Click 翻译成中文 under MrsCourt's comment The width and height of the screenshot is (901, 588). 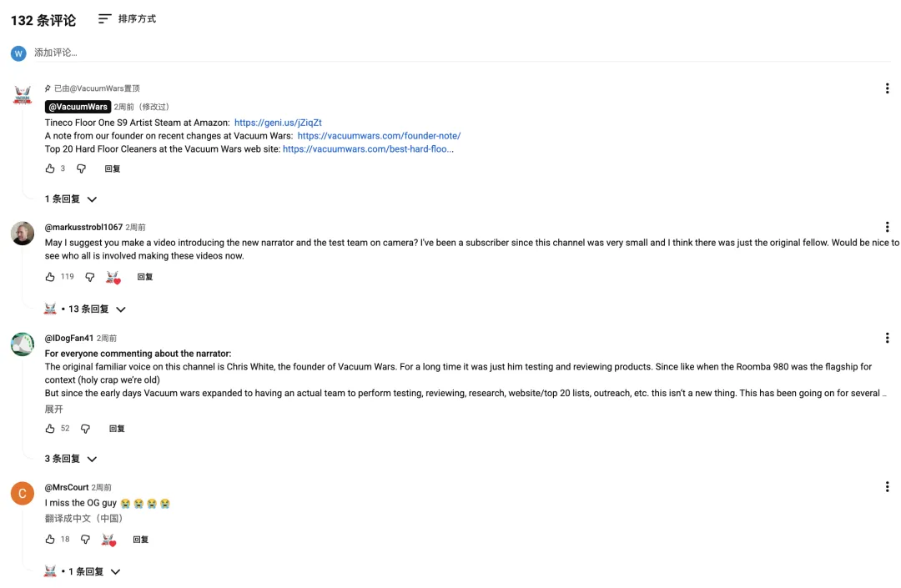[84, 518]
